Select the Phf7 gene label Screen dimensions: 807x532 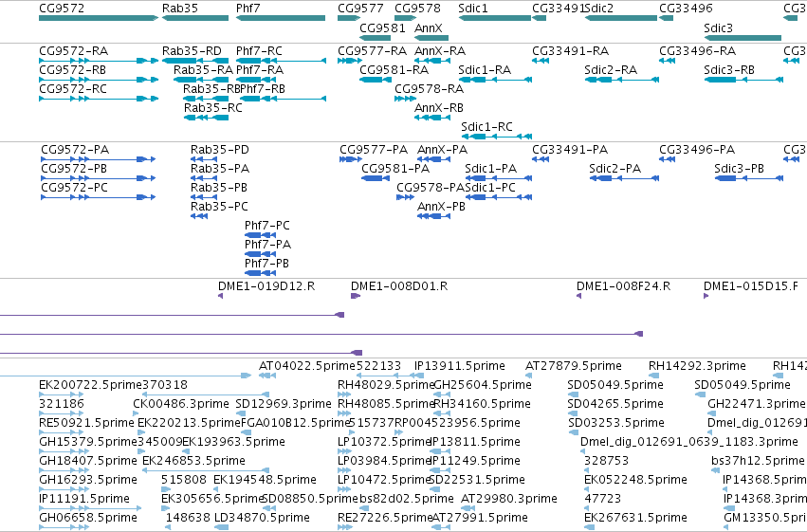248,9
